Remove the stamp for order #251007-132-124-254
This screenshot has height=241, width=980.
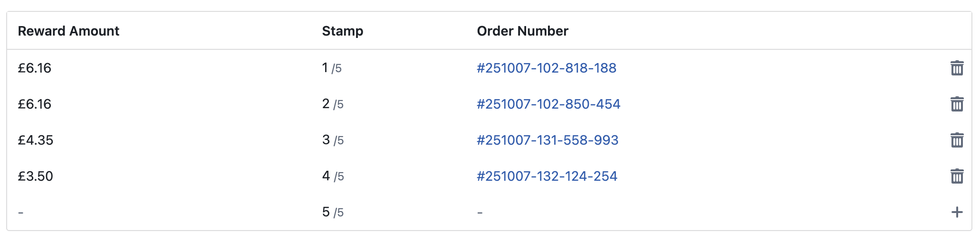coord(957,176)
